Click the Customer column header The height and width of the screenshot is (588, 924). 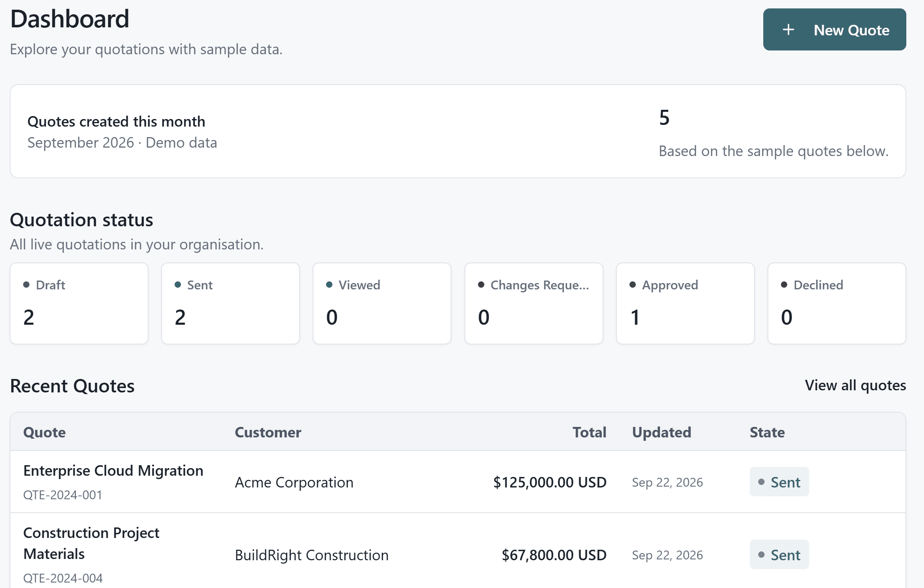coord(268,432)
